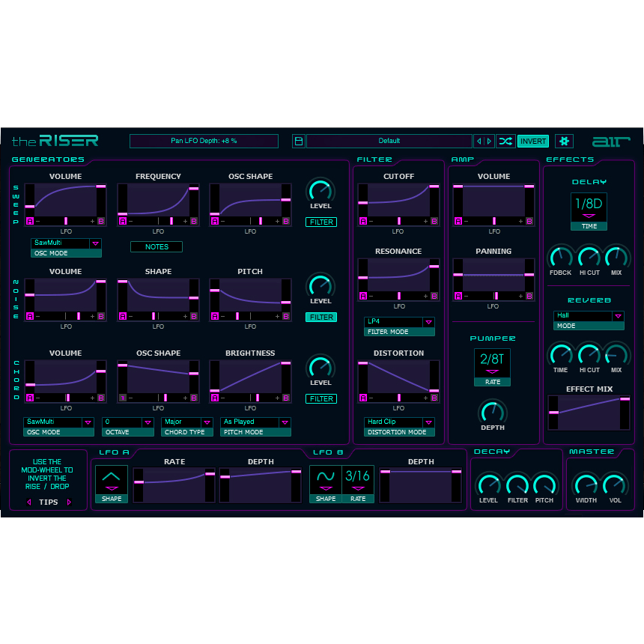Click the AIR logo

click(611, 141)
